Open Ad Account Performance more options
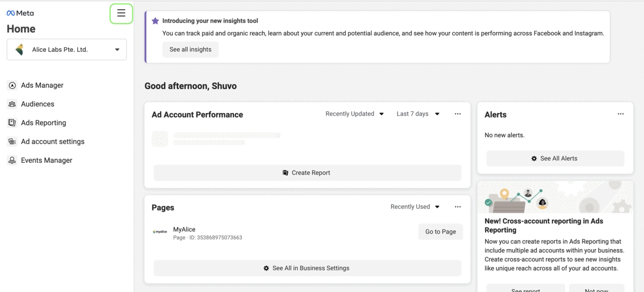The image size is (644, 292). (458, 114)
